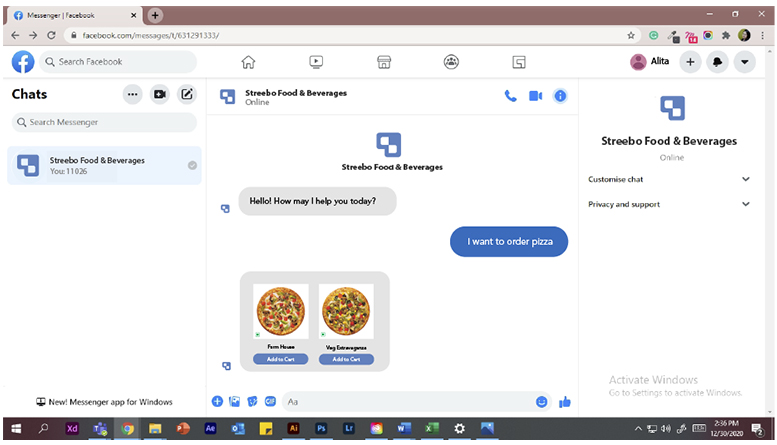Click the browser address bar URL
777x445 pixels.
(x=151, y=35)
